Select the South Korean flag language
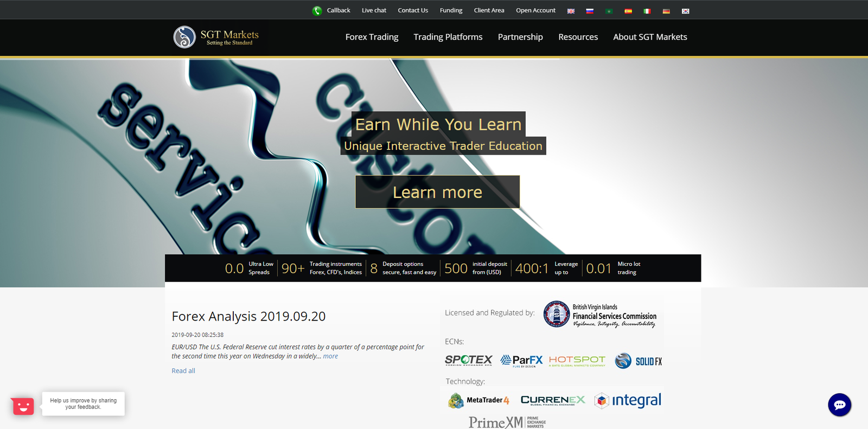This screenshot has height=429, width=868. coord(686,11)
